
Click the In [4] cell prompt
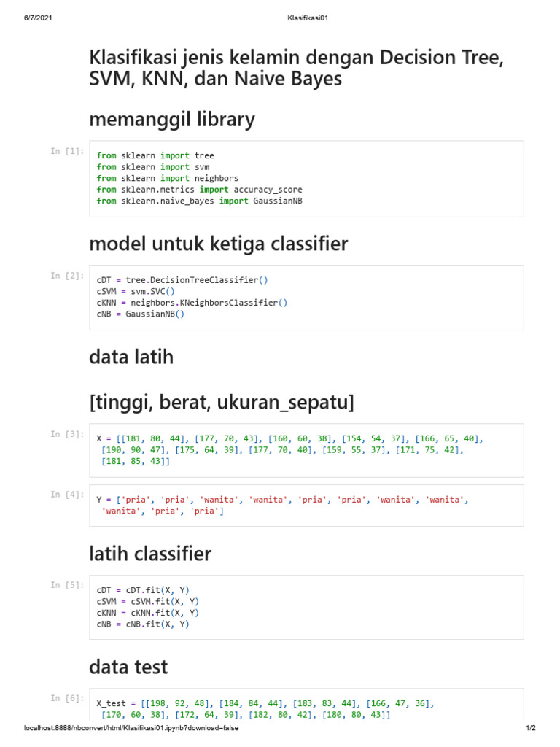(x=67, y=495)
